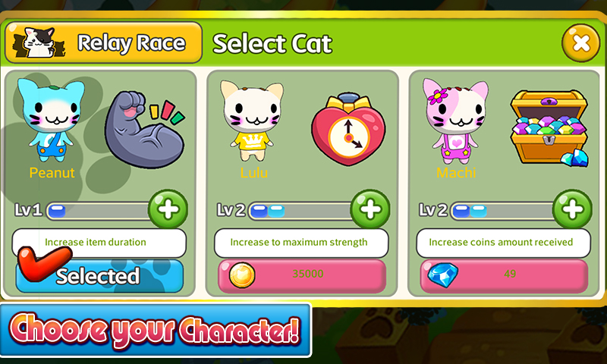Image resolution: width=607 pixels, height=364 pixels.
Task: Click the blue diamond icon on Machi's price
Action: pyautogui.click(x=442, y=275)
